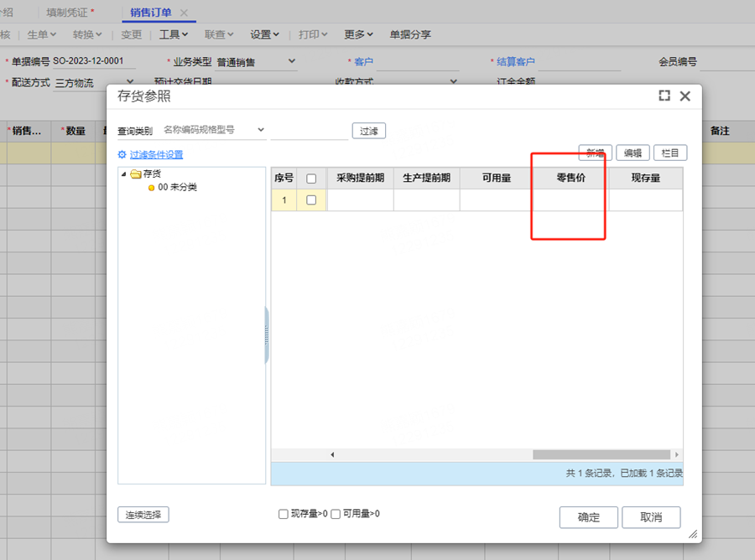Click the 确定 button
The width and height of the screenshot is (755, 560).
pos(588,517)
